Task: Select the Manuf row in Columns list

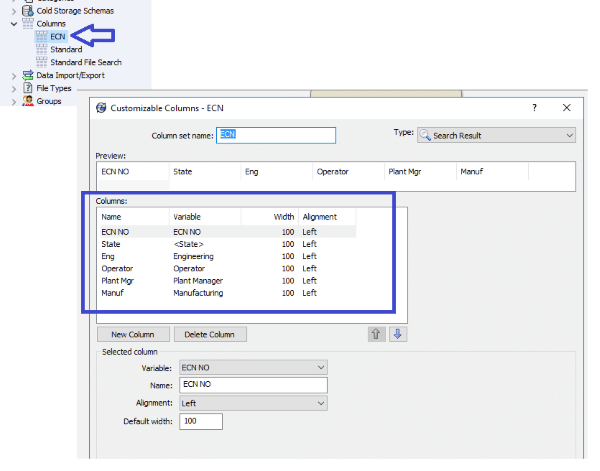Action: (x=228, y=293)
